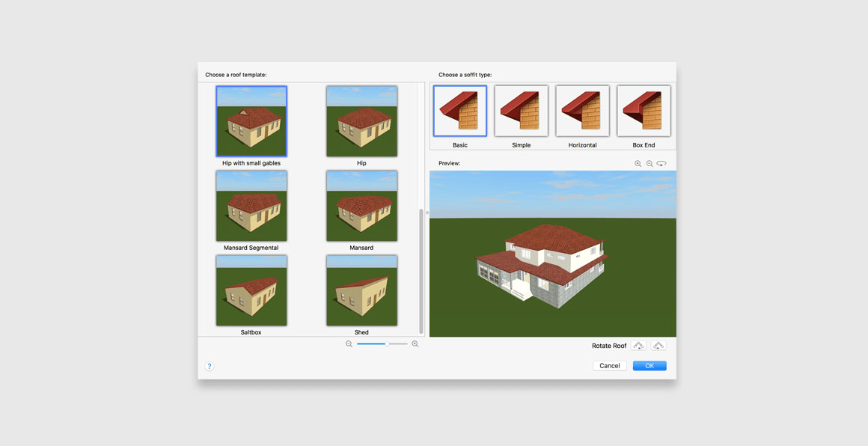Click the 'Shed' label

click(x=361, y=332)
